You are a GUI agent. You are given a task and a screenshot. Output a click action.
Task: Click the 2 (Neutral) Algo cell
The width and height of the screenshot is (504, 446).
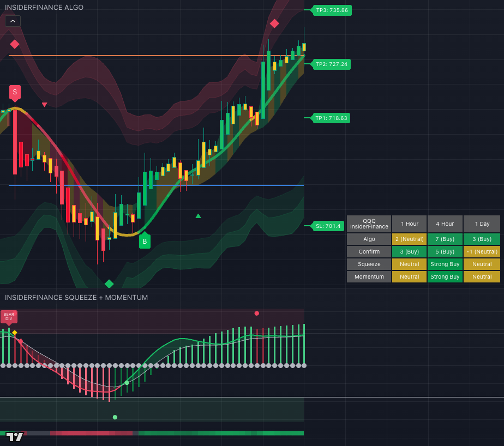tap(410, 239)
